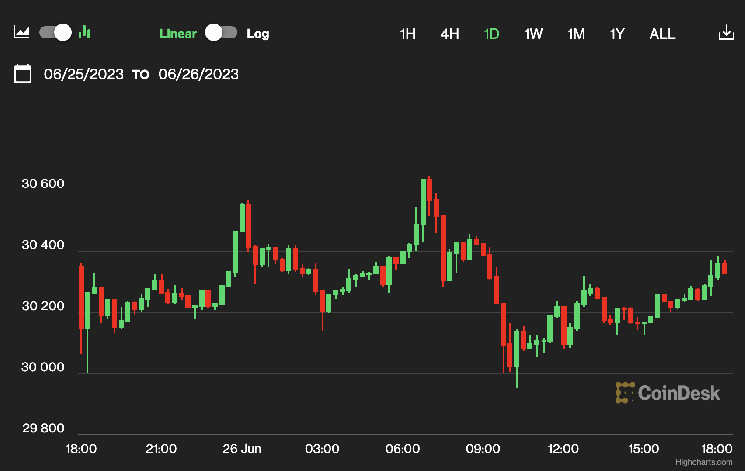Download the chart data
The width and height of the screenshot is (745, 471).
point(726,33)
